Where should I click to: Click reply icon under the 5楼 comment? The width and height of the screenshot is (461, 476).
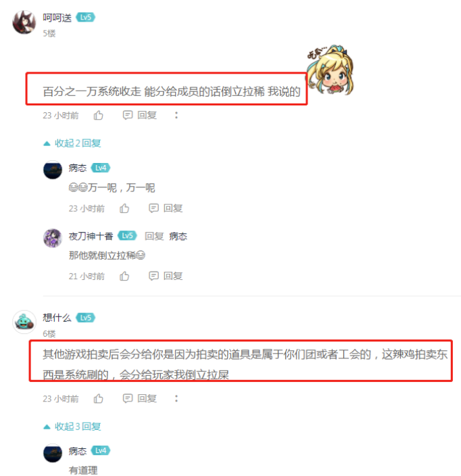(128, 116)
